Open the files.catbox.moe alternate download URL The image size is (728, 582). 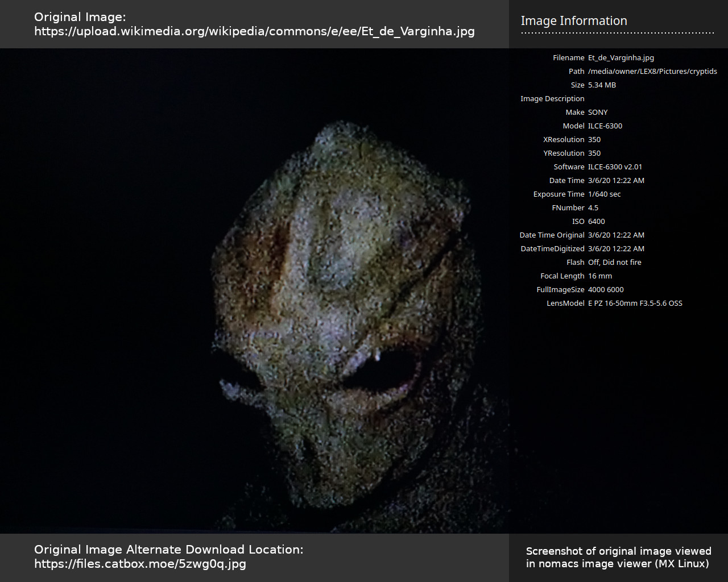pos(140,564)
